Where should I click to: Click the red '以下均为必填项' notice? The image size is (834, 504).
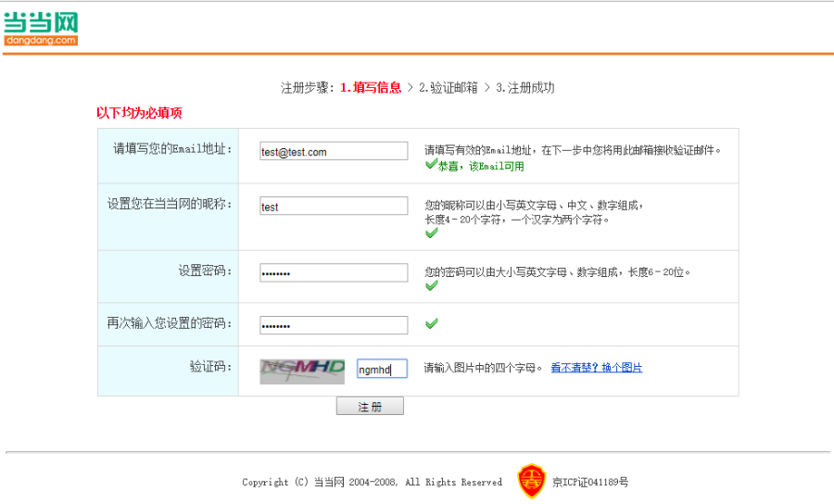click(139, 113)
